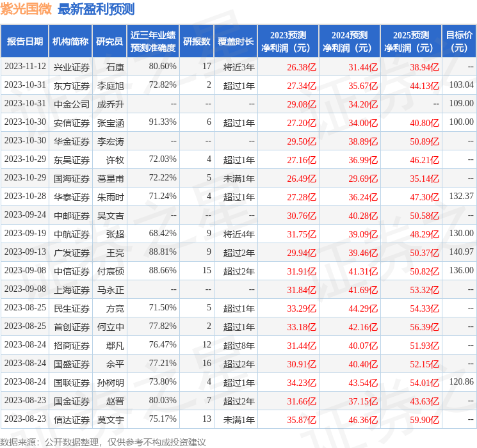Click the 报告日期 column header
477x448 pixels.
[24, 42]
